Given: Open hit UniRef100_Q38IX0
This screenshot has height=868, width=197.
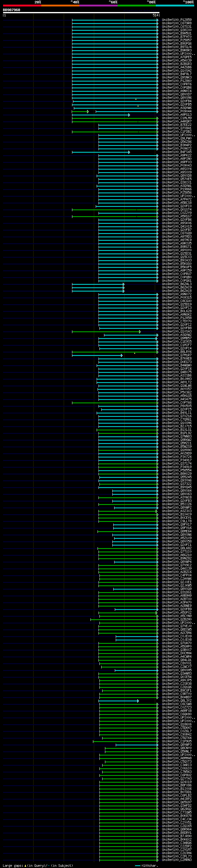Looking at the screenshot, I should click(177, 30).
